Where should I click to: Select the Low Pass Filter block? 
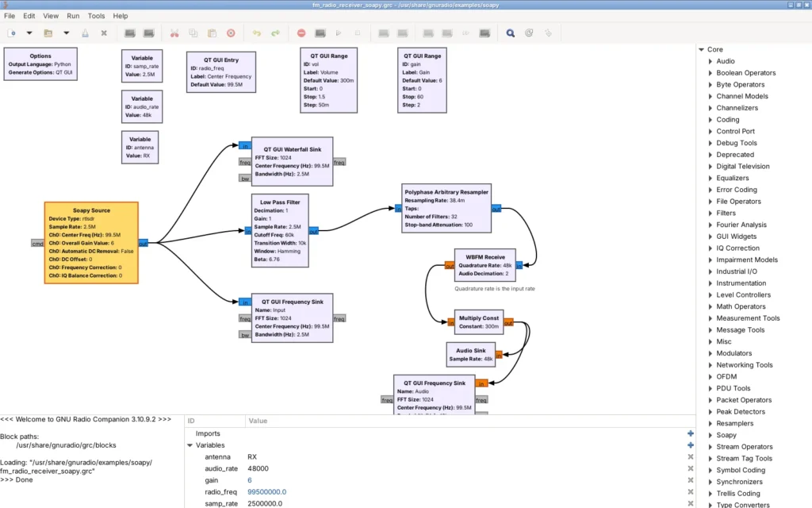[x=280, y=231]
